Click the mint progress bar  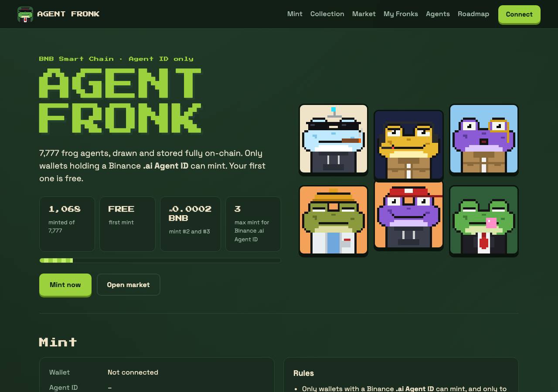coord(160,260)
